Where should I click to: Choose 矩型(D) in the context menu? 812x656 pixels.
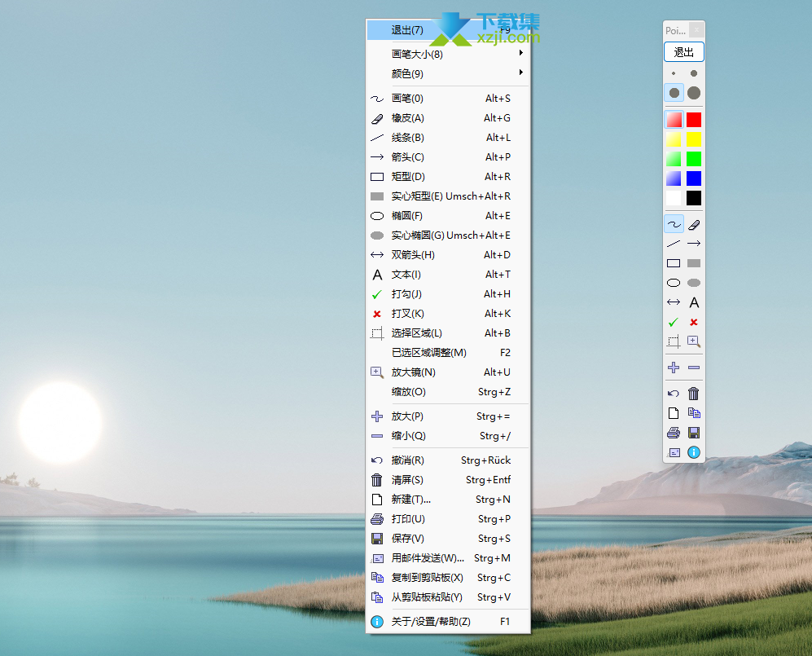tap(448, 177)
